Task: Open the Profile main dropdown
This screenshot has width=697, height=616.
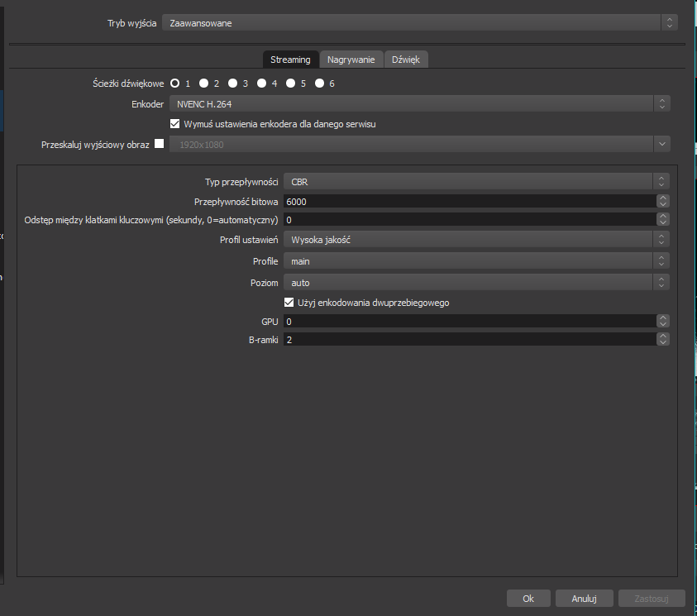Action: [x=475, y=261]
